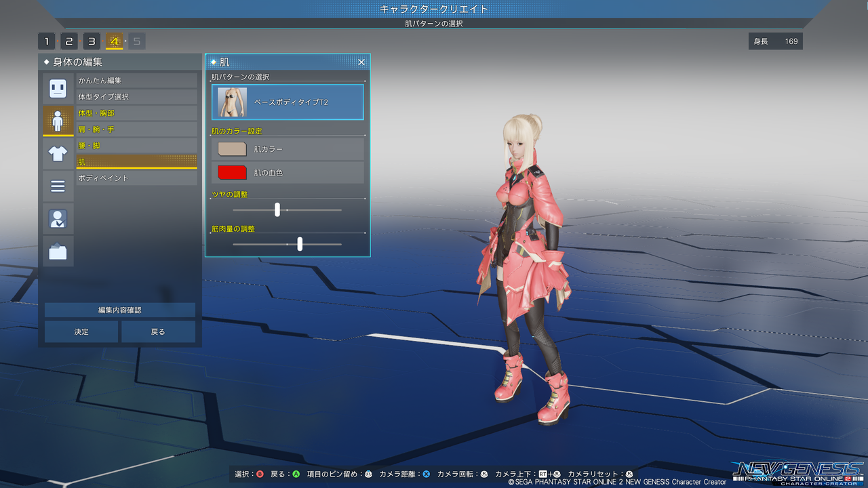The width and height of the screenshot is (868, 488).
Task: Select the 腰・脚 menu entry
Action: [136, 146]
